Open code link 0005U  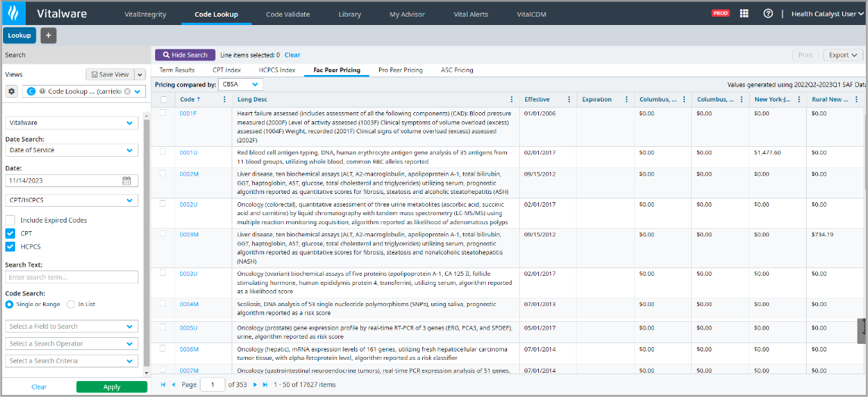pyautogui.click(x=188, y=328)
